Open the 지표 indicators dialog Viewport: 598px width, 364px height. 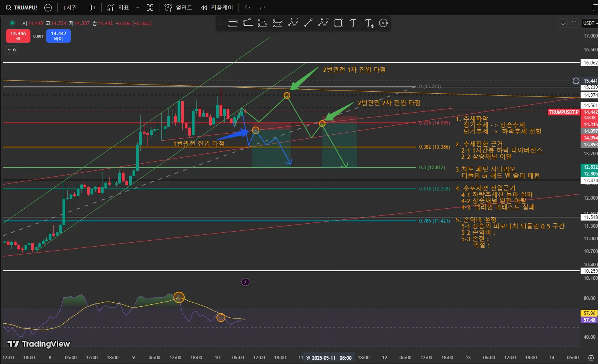(118, 8)
